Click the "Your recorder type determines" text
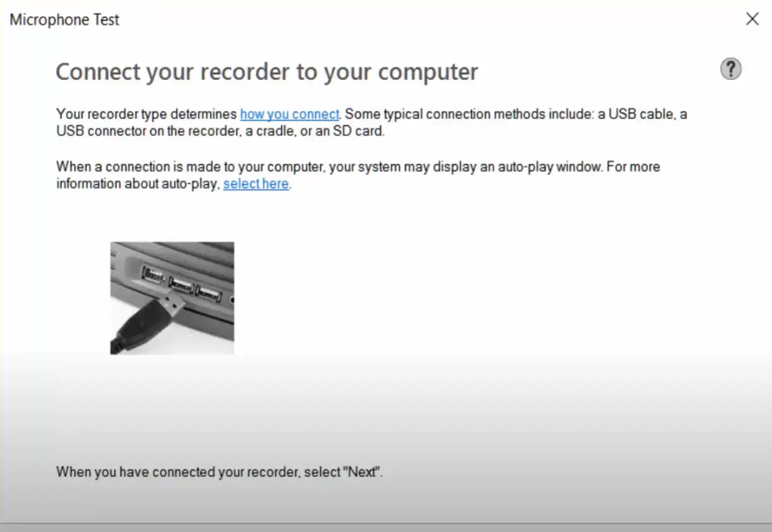Viewport: 772px width, 532px height. click(x=146, y=114)
